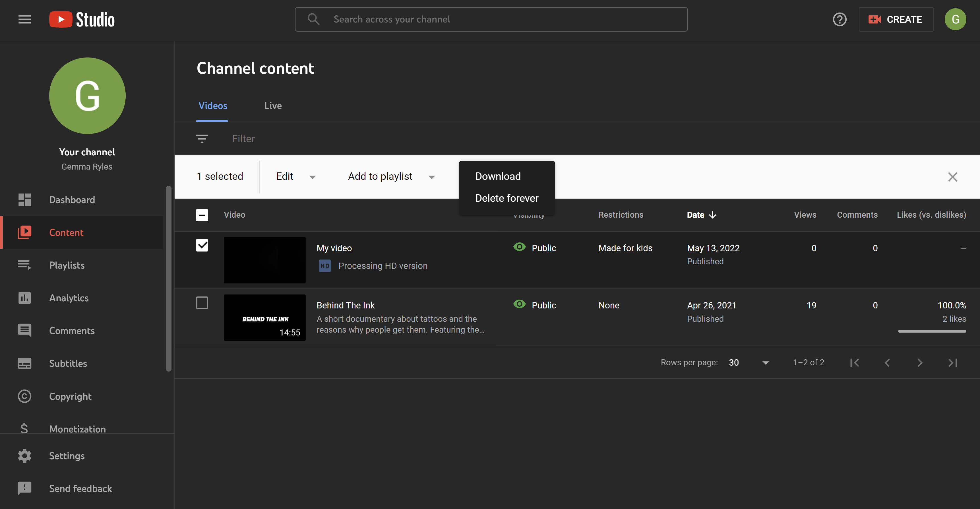Open the My video thumbnail

coord(264,260)
